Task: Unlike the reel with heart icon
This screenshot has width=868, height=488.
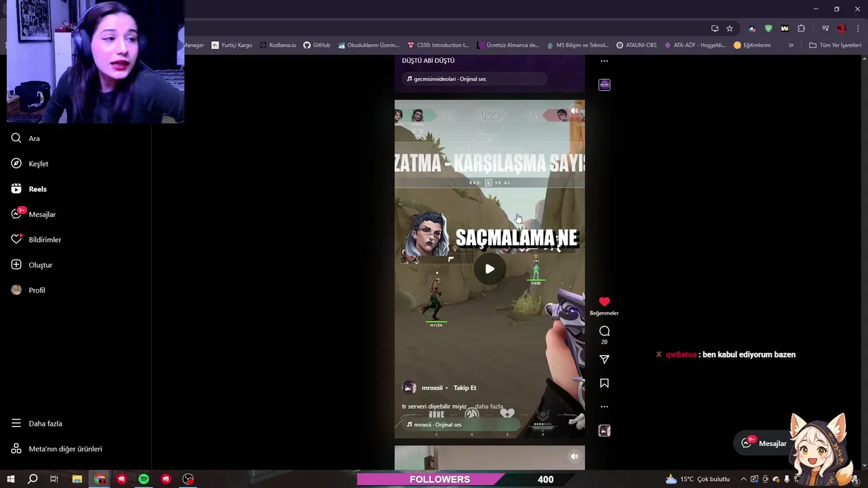Action: 604,302
